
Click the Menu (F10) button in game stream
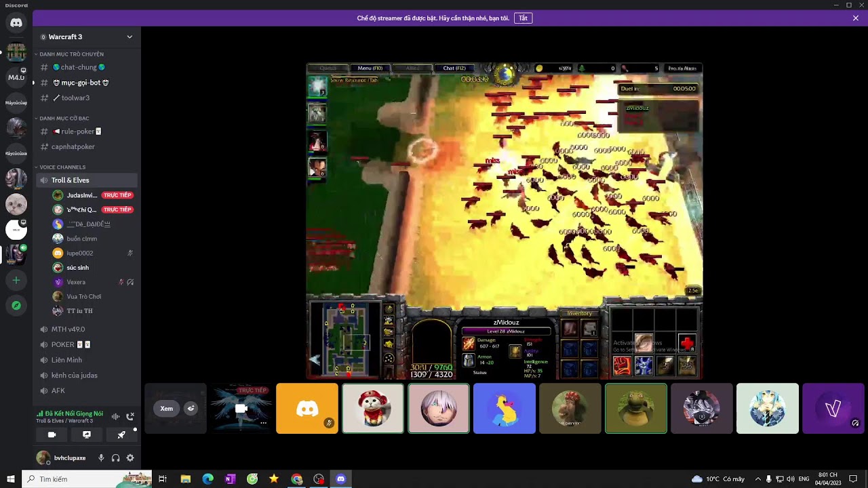pos(370,68)
